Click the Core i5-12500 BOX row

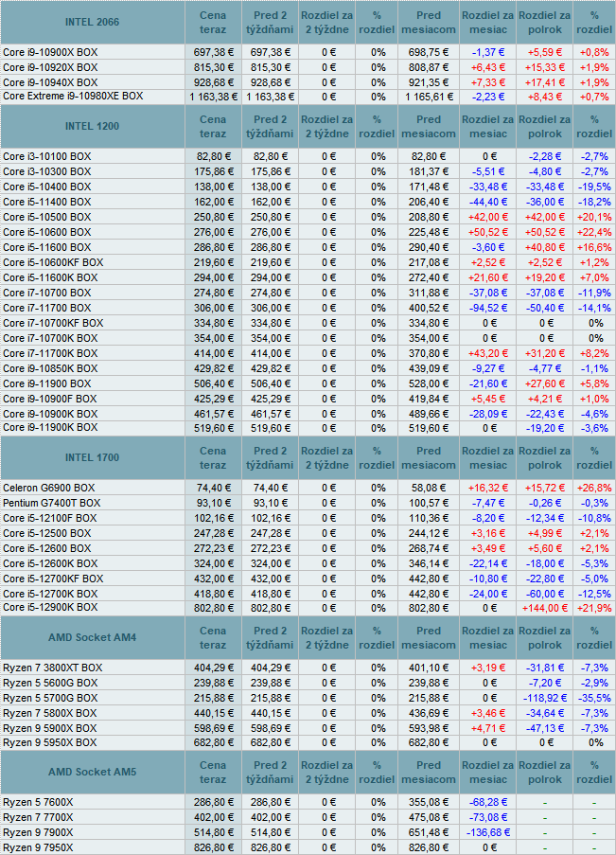coord(47,534)
